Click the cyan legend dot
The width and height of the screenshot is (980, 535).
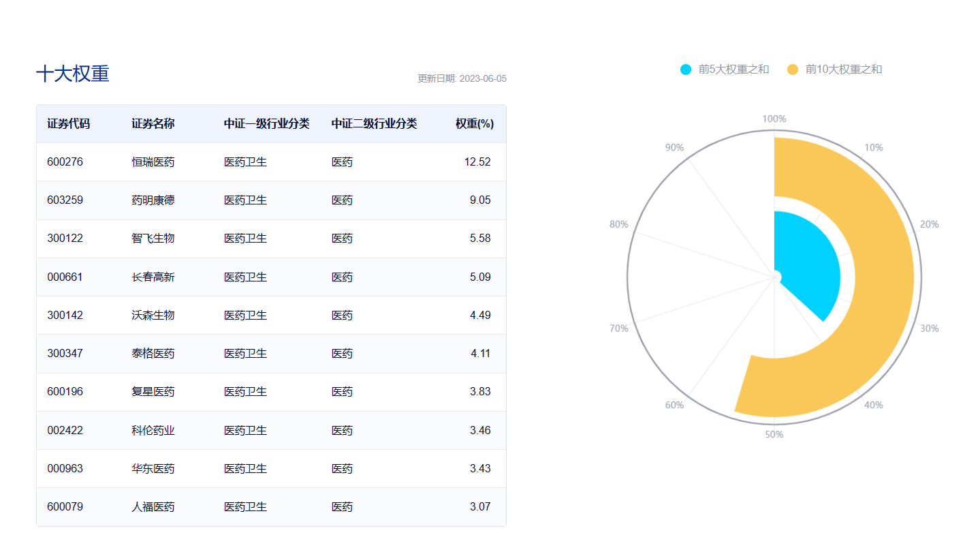(686, 69)
